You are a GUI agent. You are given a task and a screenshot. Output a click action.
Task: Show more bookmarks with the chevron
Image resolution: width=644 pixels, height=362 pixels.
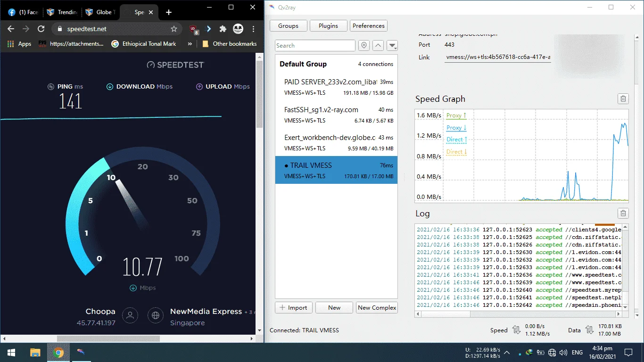click(x=190, y=44)
